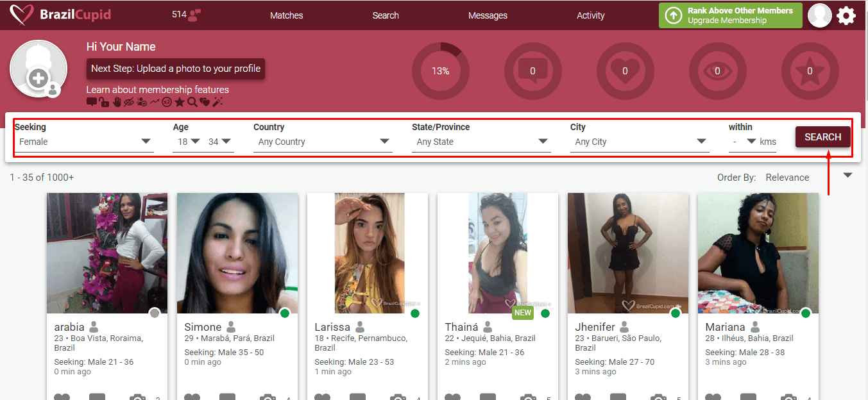The image size is (868, 400).
Task: Click the trending line membership feature icon
Action: 154,101
